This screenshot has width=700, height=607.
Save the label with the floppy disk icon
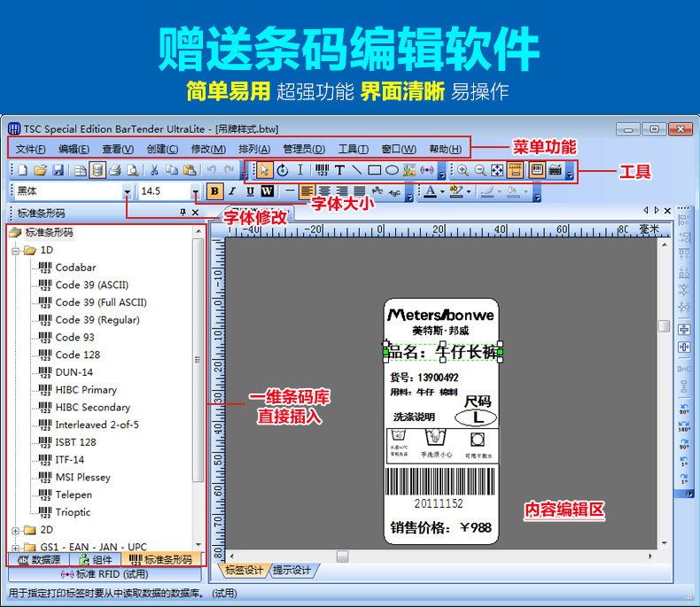[58, 170]
